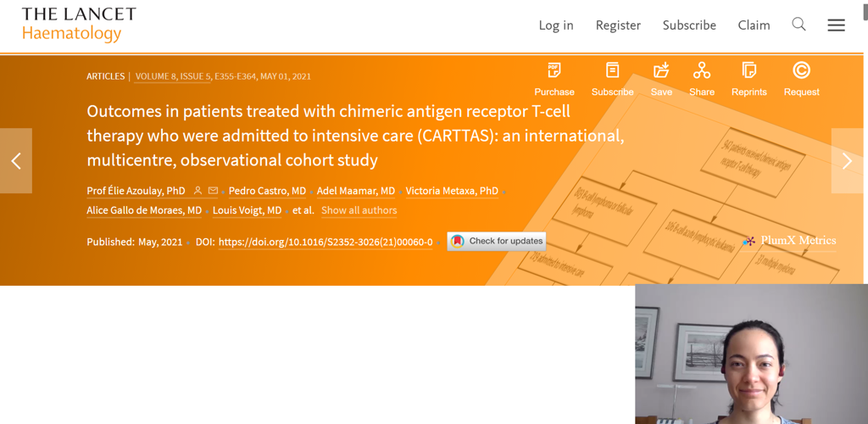Open the Log in menu item

[x=556, y=25]
